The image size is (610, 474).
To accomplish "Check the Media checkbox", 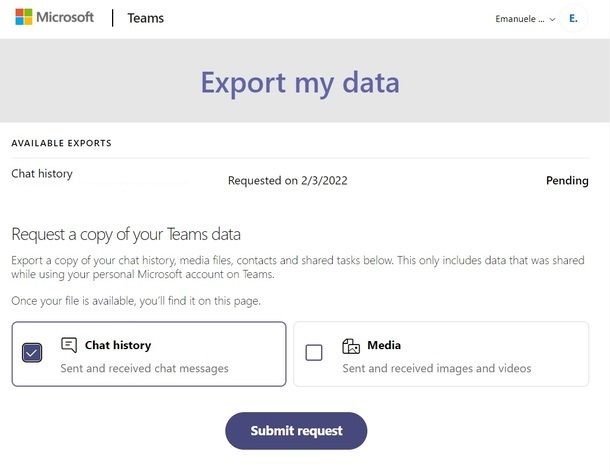I will point(314,353).
